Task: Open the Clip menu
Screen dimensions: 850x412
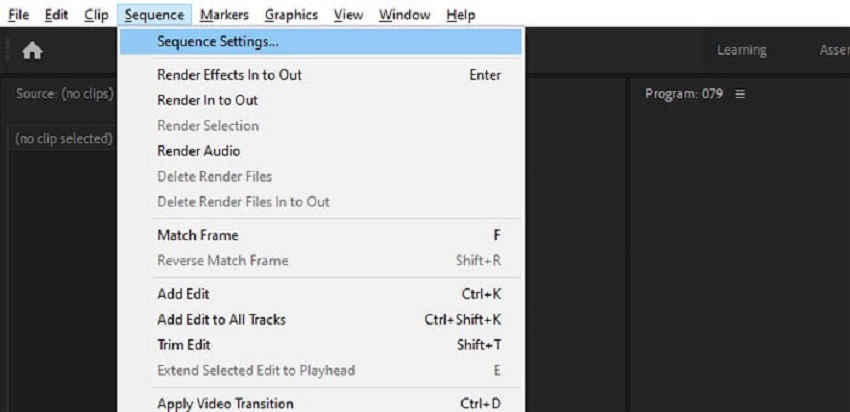Action: tap(97, 15)
